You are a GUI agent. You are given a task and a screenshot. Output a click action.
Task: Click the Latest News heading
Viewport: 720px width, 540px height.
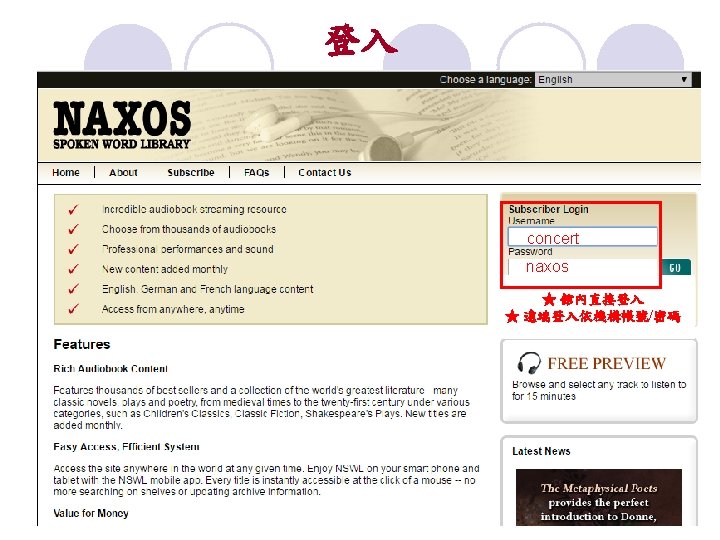coord(541,451)
